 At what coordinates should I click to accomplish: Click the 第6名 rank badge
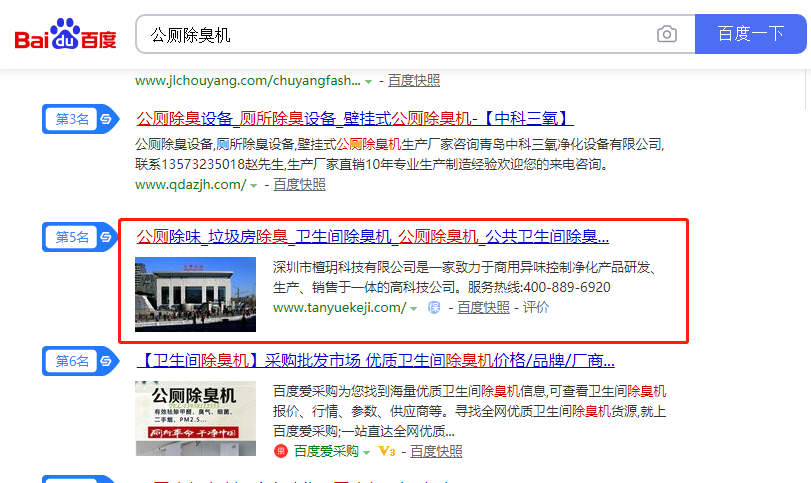pyautogui.click(x=81, y=361)
